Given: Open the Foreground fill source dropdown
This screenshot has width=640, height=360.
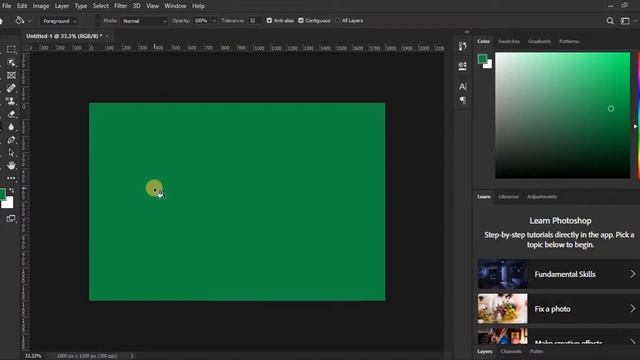Looking at the screenshot, I should (59, 21).
